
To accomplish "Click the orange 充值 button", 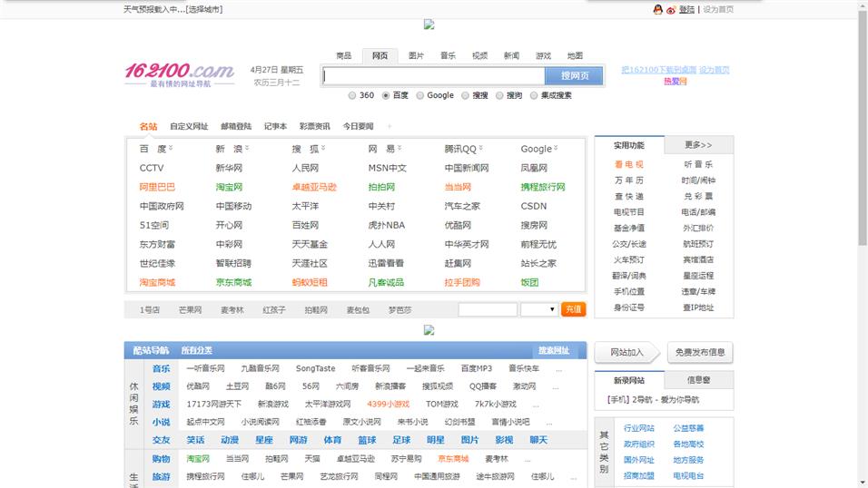I will pyautogui.click(x=574, y=308).
